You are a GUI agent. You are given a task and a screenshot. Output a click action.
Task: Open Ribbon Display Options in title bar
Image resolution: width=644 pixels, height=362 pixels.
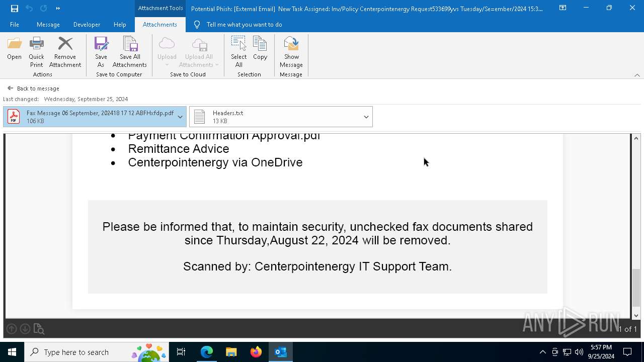pyautogui.click(x=562, y=8)
